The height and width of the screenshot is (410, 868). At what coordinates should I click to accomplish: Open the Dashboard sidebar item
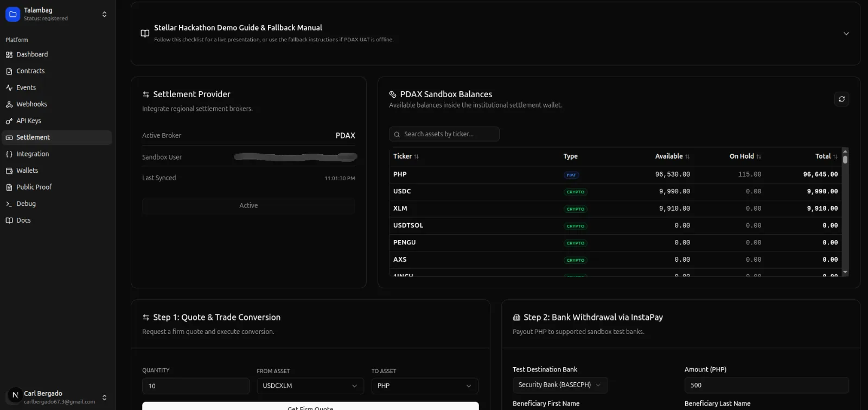tap(57, 54)
